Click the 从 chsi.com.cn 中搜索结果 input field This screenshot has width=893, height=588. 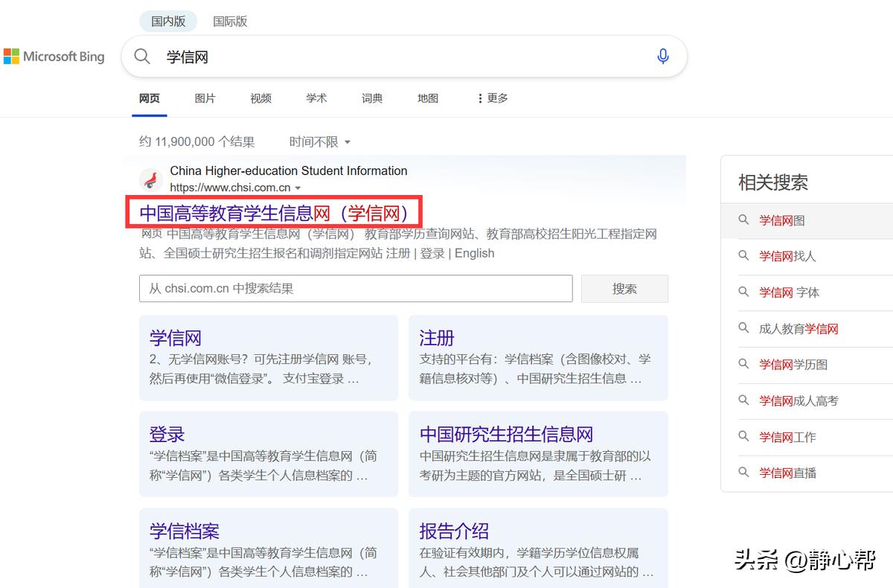[x=356, y=289]
